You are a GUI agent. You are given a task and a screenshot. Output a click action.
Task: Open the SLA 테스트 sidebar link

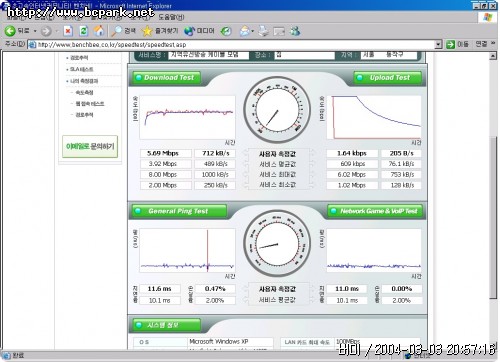[82, 69]
